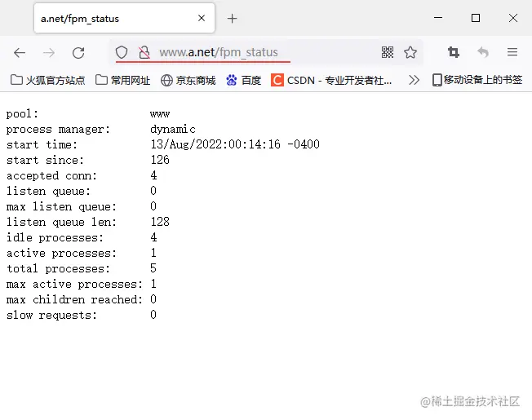Open the CSDN bookmark

pos(331,81)
